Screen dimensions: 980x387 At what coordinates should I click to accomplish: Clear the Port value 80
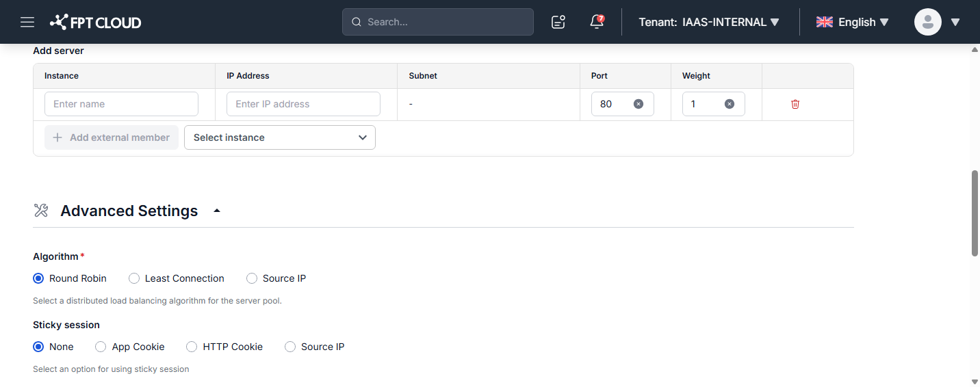tap(639, 104)
